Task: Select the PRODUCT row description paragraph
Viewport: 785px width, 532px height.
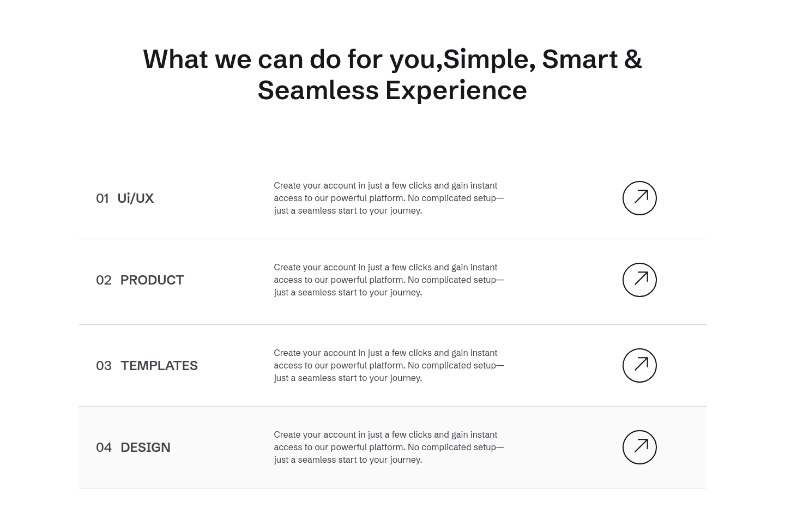Action: point(389,280)
